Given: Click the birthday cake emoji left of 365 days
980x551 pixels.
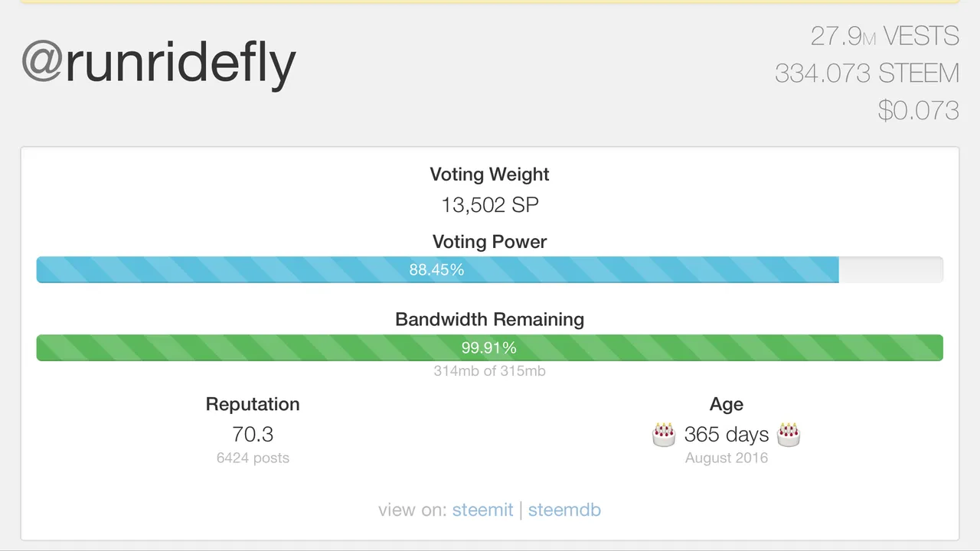Looking at the screenshot, I should pyautogui.click(x=664, y=434).
